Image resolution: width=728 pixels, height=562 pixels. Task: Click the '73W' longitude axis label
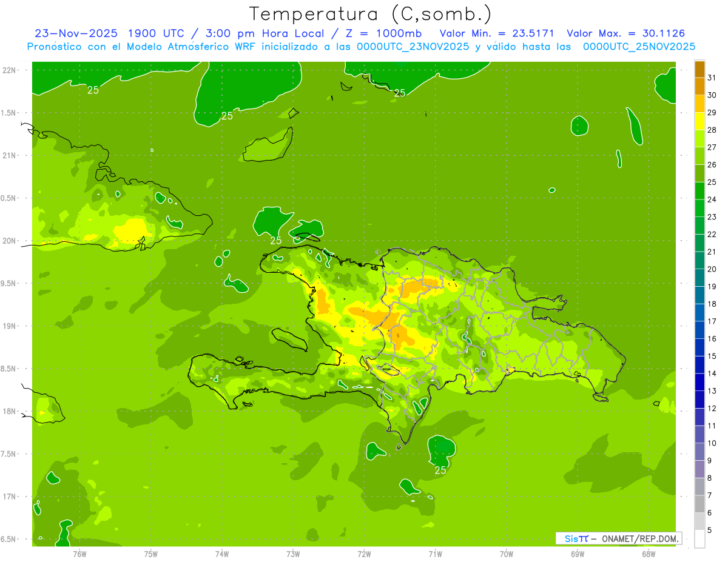(293, 554)
